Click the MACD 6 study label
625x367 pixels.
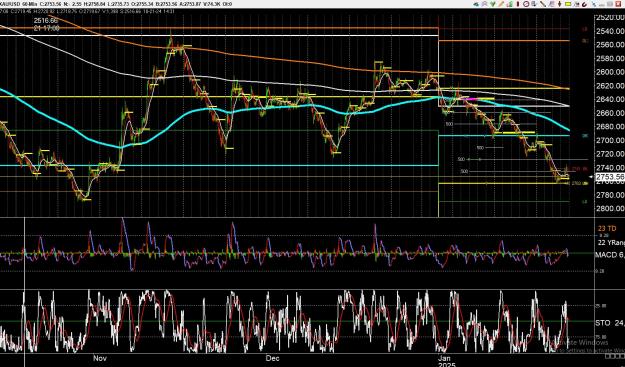[610, 255]
